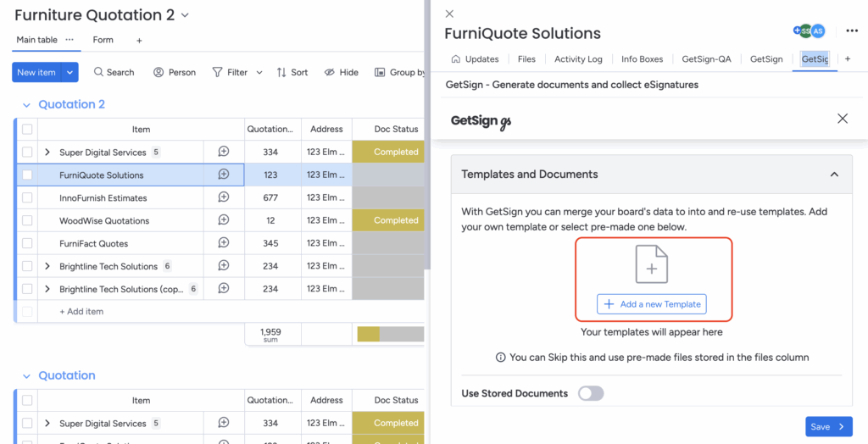This screenshot has width=868, height=444.
Task: Click the info icon beside Skip note
Action: pyautogui.click(x=500, y=358)
